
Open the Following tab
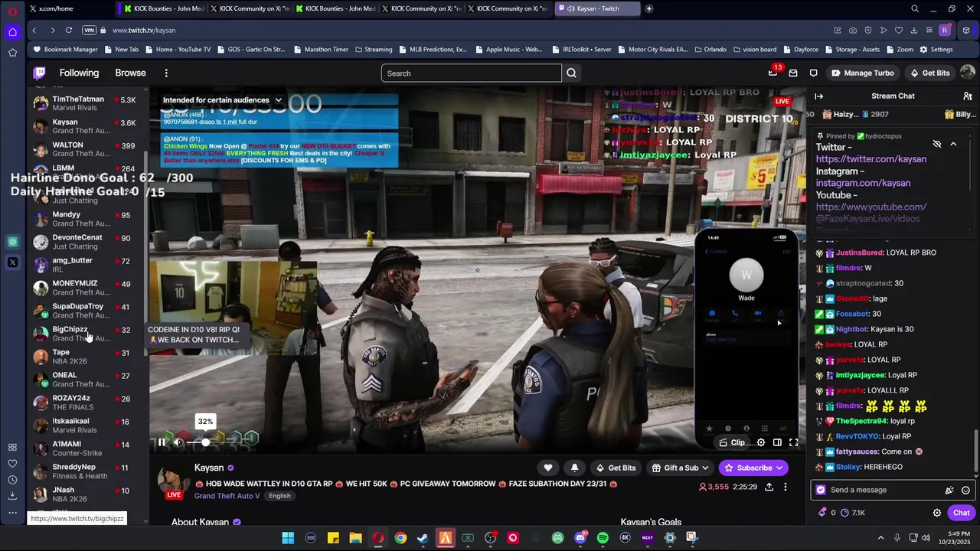click(79, 73)
